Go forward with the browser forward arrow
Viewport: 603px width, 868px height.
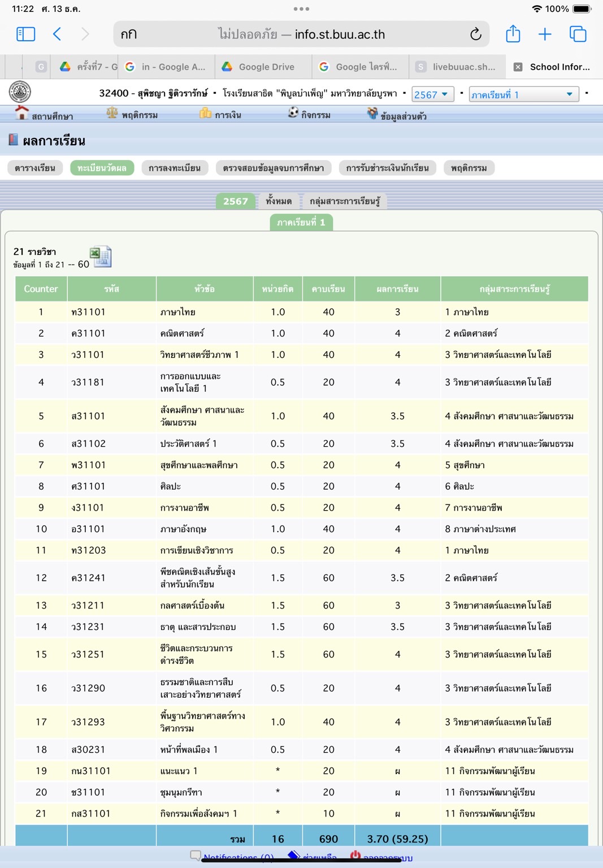pos(85,34)
